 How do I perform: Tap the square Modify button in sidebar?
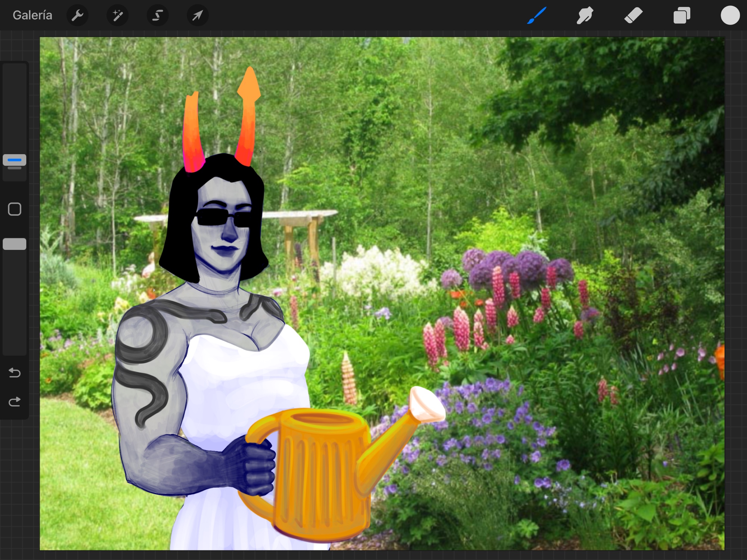[x=15, y=209]
